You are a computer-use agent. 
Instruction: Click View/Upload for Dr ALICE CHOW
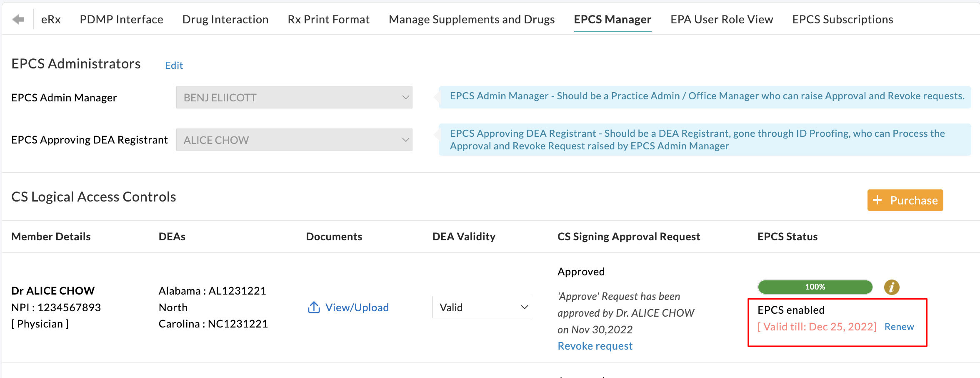[x=357, y=307]
